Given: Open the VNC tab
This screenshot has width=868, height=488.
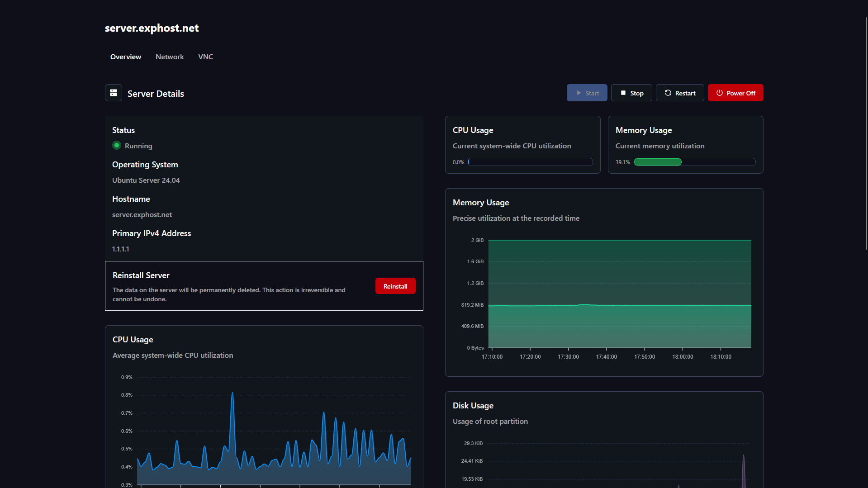Looking at the screenshot, I should coord(205,57).
